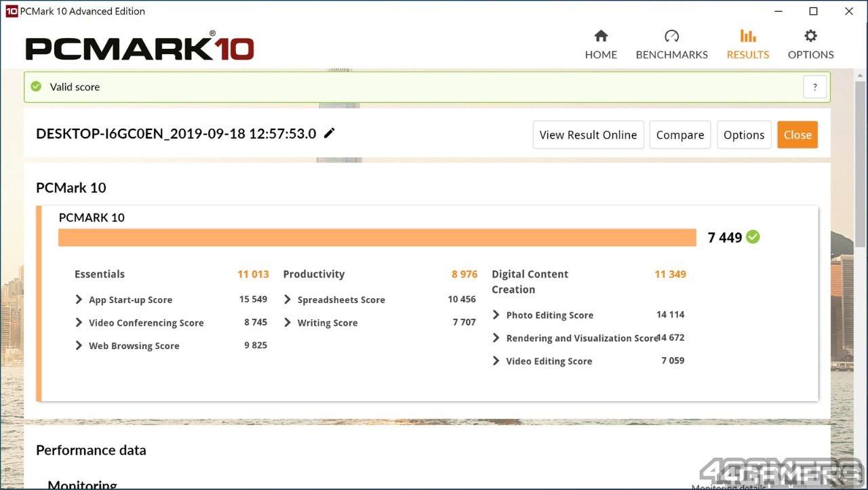Click the App Start-up value 15 549
Viewport: 868px width, 490px height.
pos(253,299)
